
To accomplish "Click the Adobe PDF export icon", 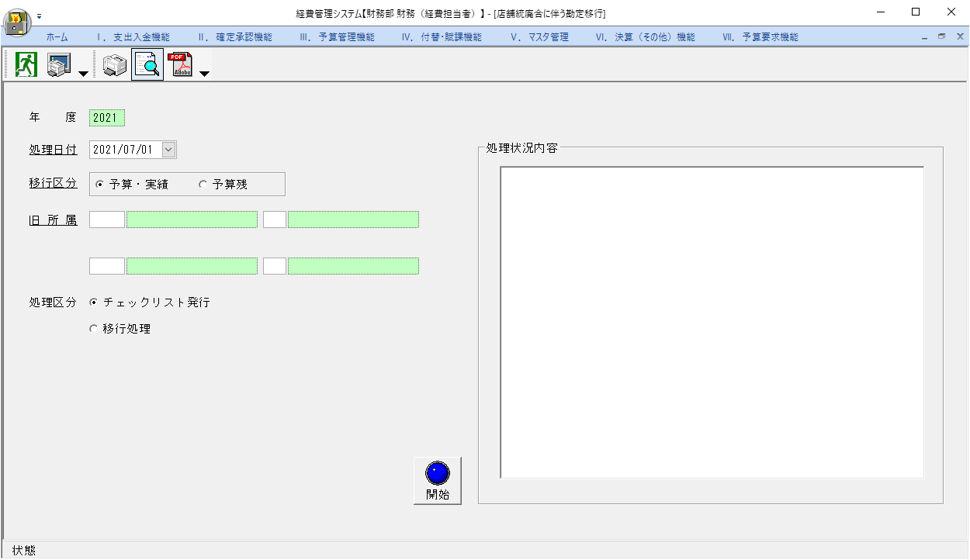I will pos(181,65).
